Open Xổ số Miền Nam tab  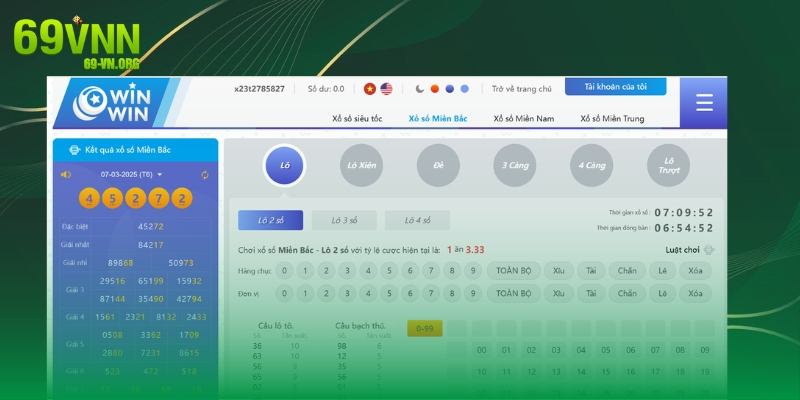523,118
